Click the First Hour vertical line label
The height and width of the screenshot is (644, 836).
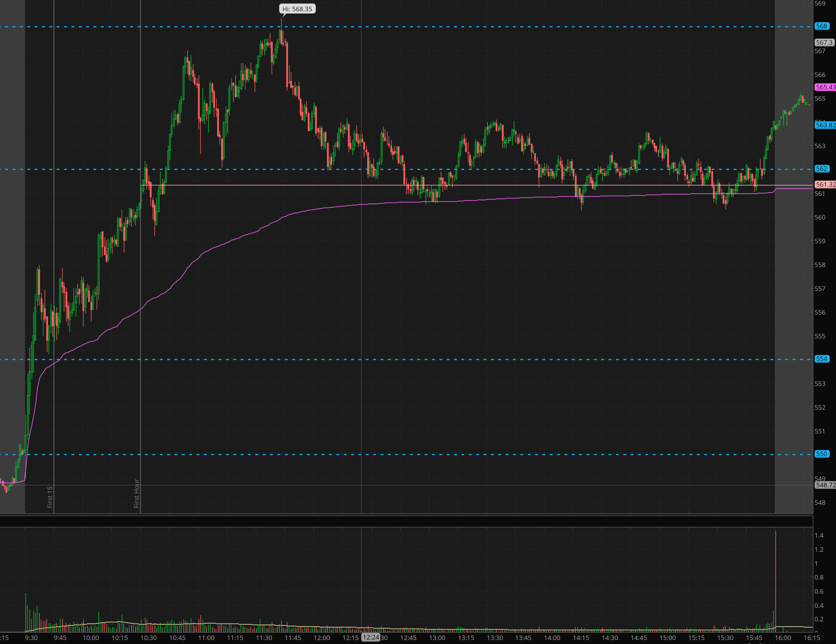tap(136, 493)
